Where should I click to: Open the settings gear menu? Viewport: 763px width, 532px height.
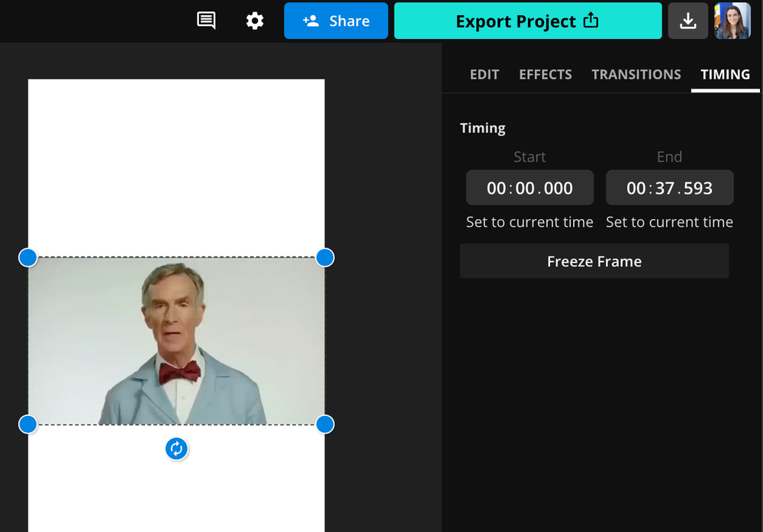(x=254, y=21)
